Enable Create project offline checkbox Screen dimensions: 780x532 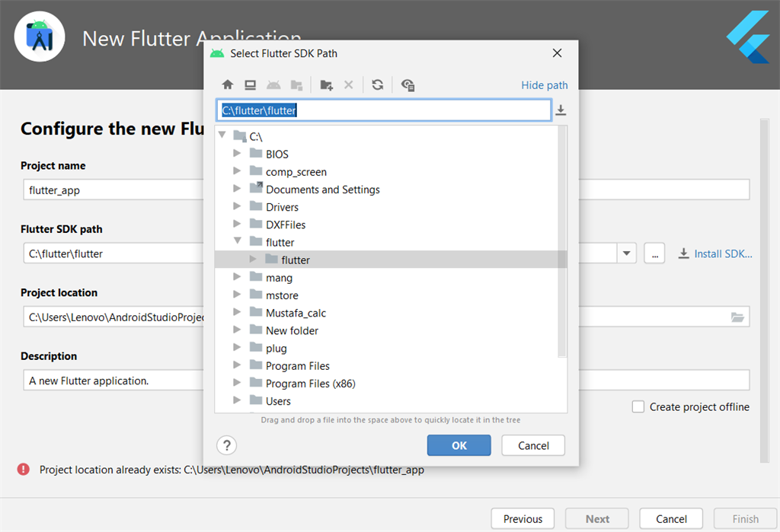click(638, 406)
